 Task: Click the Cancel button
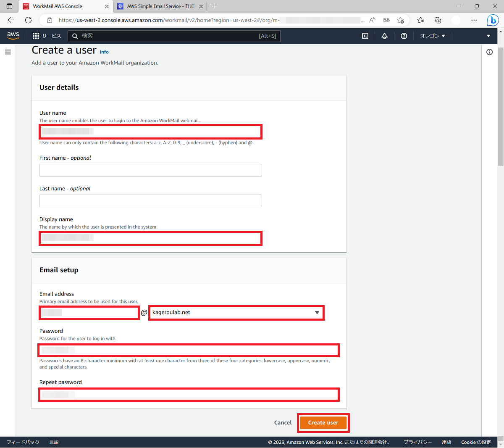(283, 422)
